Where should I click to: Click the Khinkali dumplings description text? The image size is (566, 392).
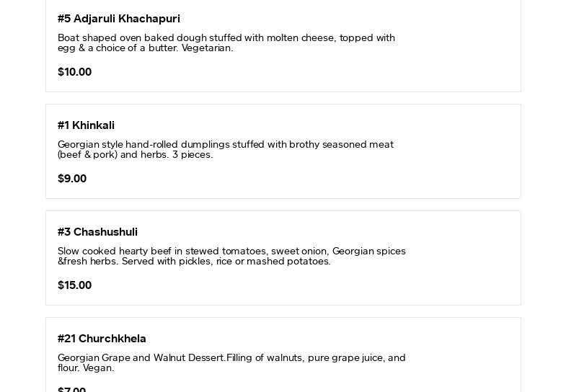(x=225, y=145)
